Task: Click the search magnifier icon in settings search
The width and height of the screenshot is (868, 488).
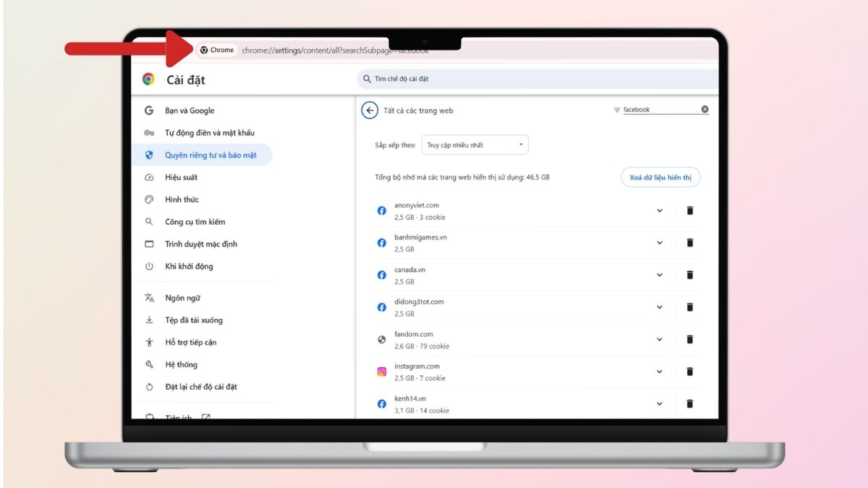Action: pyautogui.click(x=367, y=79)
